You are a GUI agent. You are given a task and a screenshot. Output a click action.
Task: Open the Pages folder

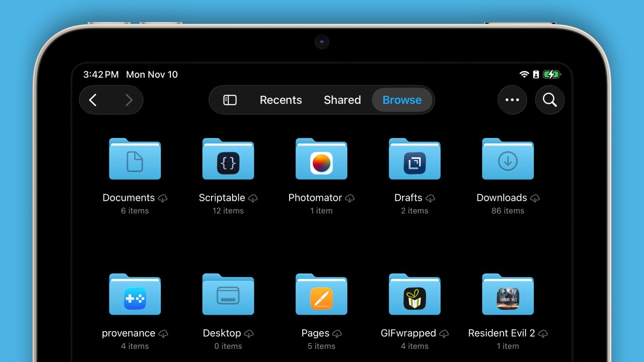coord(322,294)
